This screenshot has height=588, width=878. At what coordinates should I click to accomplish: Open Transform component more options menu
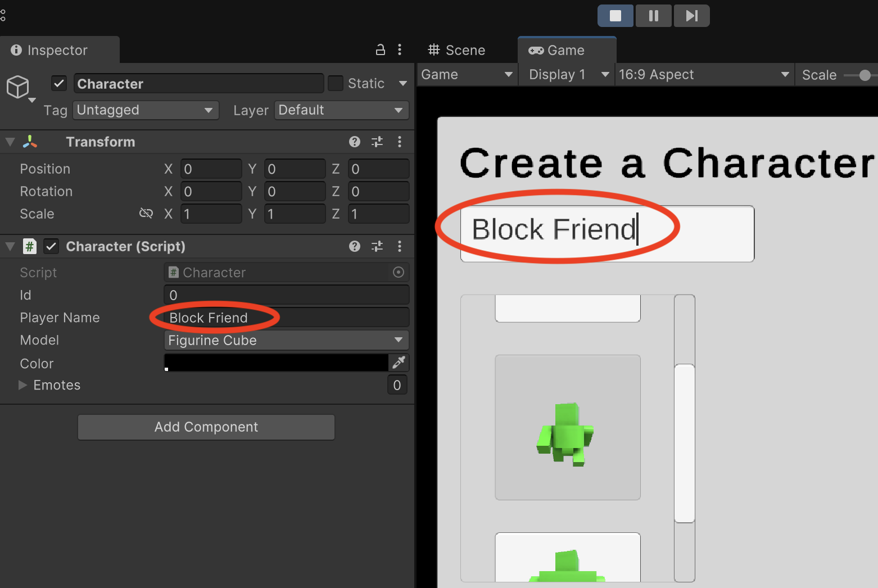[400, 142]
